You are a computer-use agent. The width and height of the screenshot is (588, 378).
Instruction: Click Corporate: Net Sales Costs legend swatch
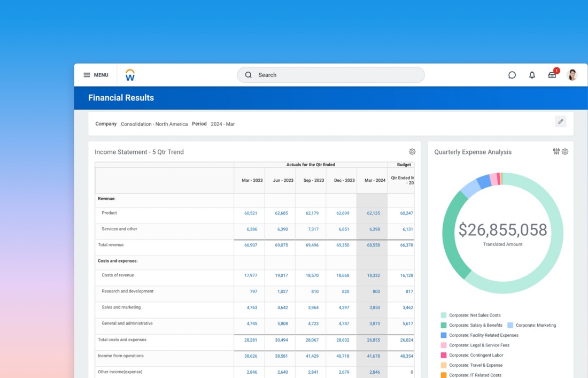coord(444,315)
